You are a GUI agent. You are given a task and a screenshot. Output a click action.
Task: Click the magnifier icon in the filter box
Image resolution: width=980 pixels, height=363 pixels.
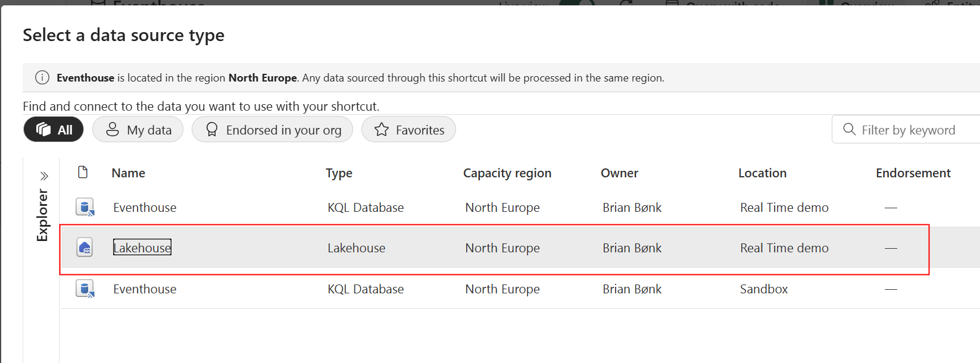pyautogui.click(x=849, y=130)
